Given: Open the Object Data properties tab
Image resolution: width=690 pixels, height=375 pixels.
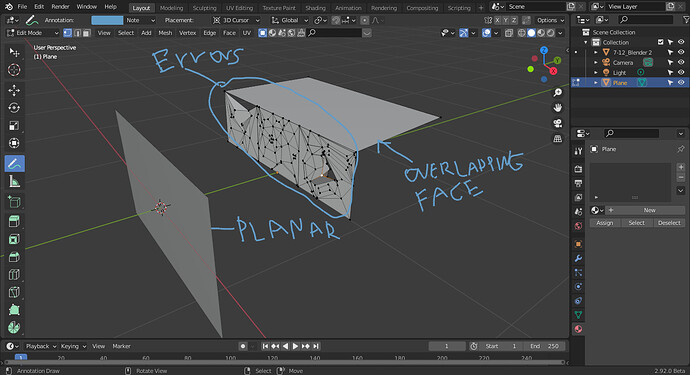Looking at the screenshot, I should coord(578,315).
